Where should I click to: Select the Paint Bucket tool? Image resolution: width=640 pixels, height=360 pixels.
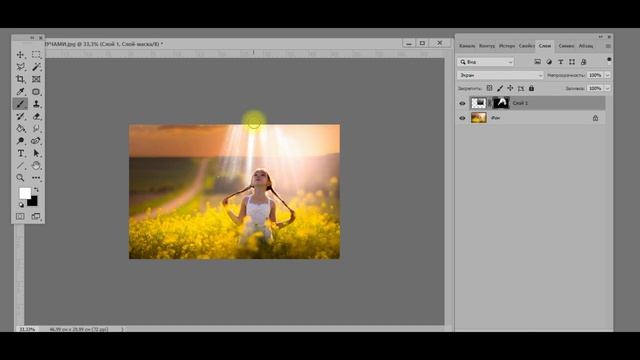[20, 129]
